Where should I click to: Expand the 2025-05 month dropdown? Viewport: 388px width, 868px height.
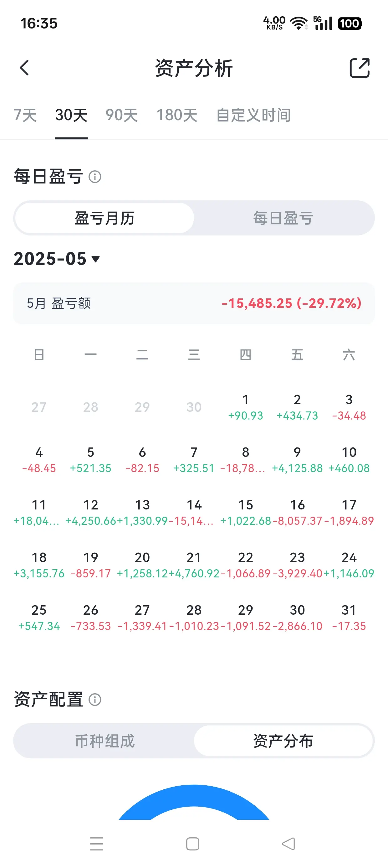coord(57,259)
